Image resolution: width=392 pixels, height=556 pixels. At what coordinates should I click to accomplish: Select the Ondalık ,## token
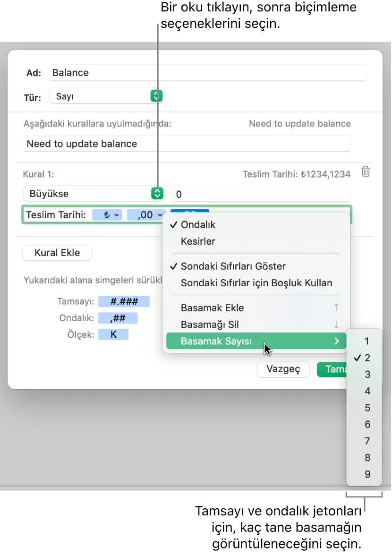pos(118,318)
